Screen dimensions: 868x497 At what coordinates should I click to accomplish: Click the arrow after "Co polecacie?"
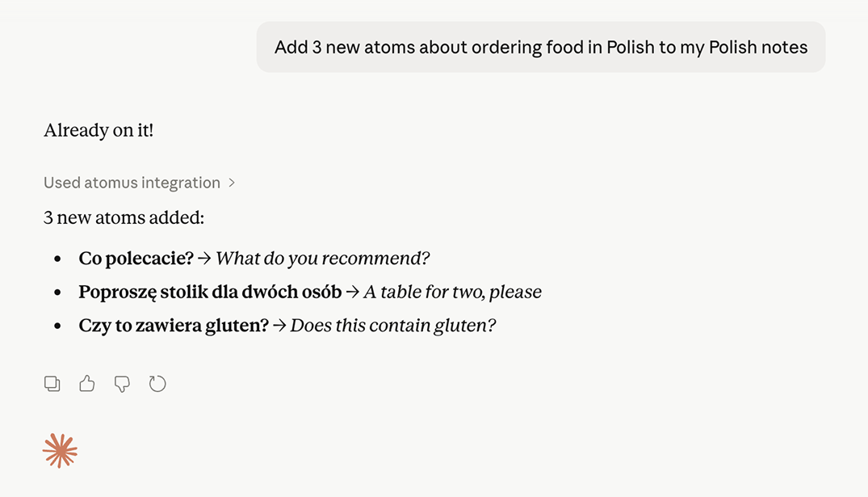coord(204,259)
